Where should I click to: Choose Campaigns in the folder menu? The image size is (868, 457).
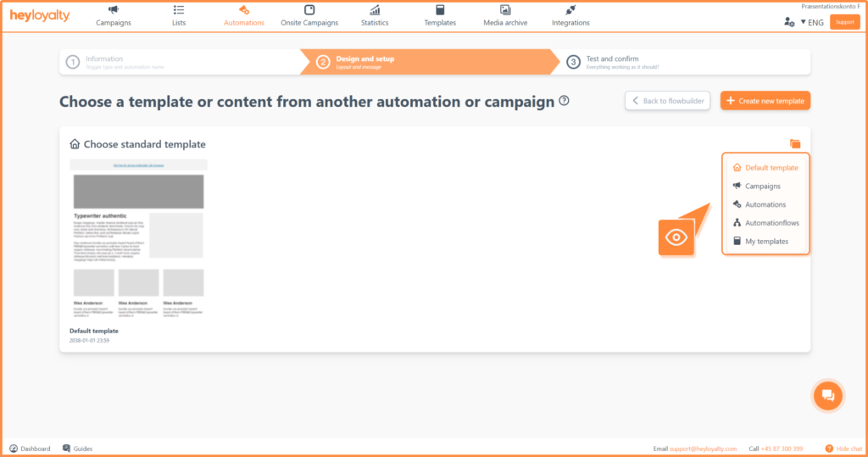[x=762, y=187]
